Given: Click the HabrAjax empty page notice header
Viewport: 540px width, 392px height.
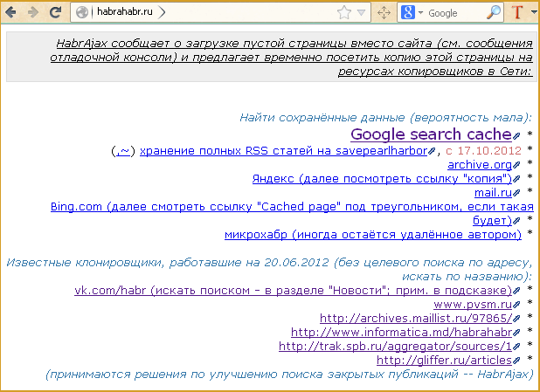Looking at the screenshot, I should tap(272, 57).
